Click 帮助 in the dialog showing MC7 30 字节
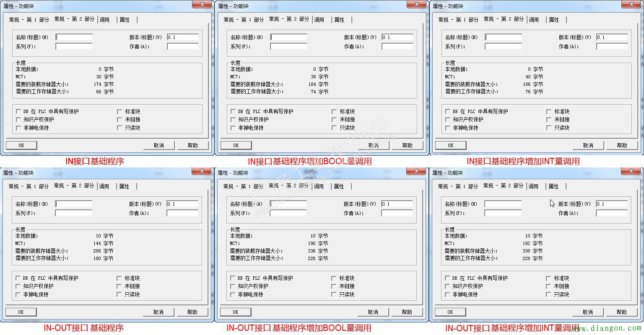 point(192,145)
